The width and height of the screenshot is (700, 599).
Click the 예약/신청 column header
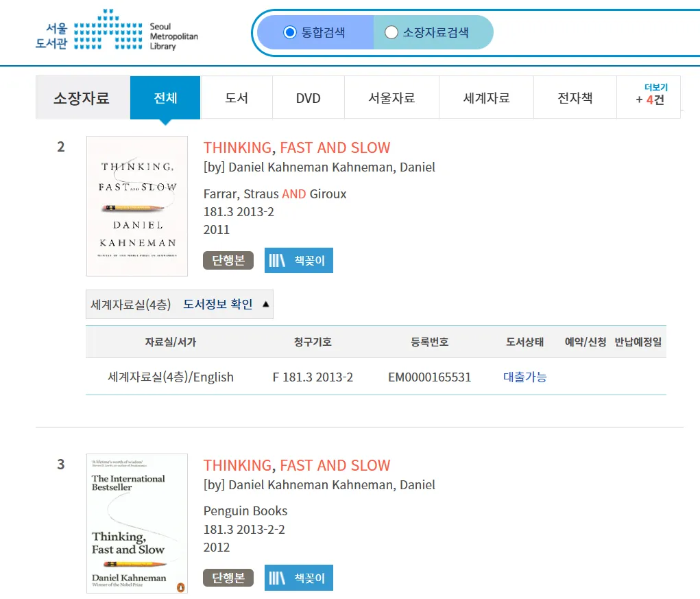pyautogui.click(x=586, y=342)
